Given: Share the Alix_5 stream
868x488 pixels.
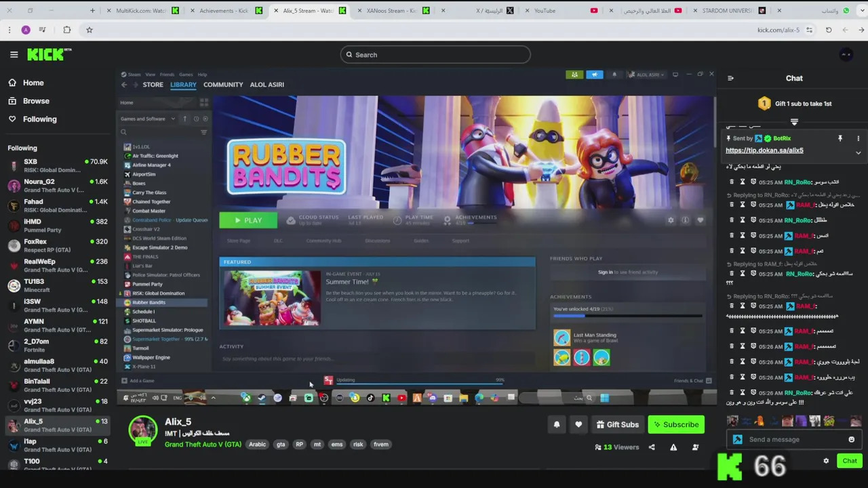Looking at the screenshot, I should click(x=652, y=447).
